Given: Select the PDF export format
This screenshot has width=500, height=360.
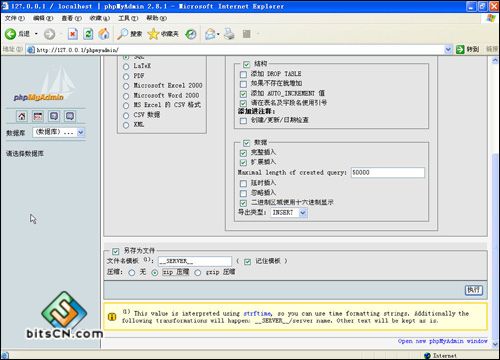Looking at the screenshot, I should [126, 76].
